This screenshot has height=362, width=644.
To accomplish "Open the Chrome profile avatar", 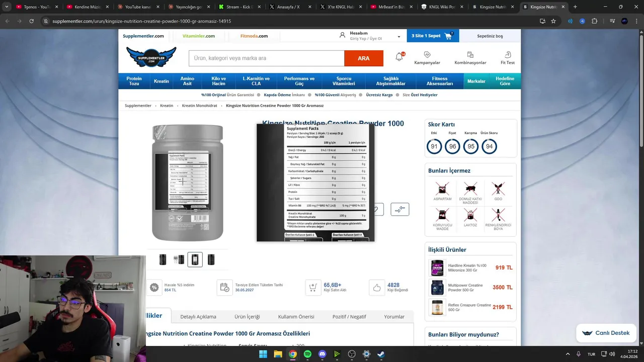I will 624,21.
